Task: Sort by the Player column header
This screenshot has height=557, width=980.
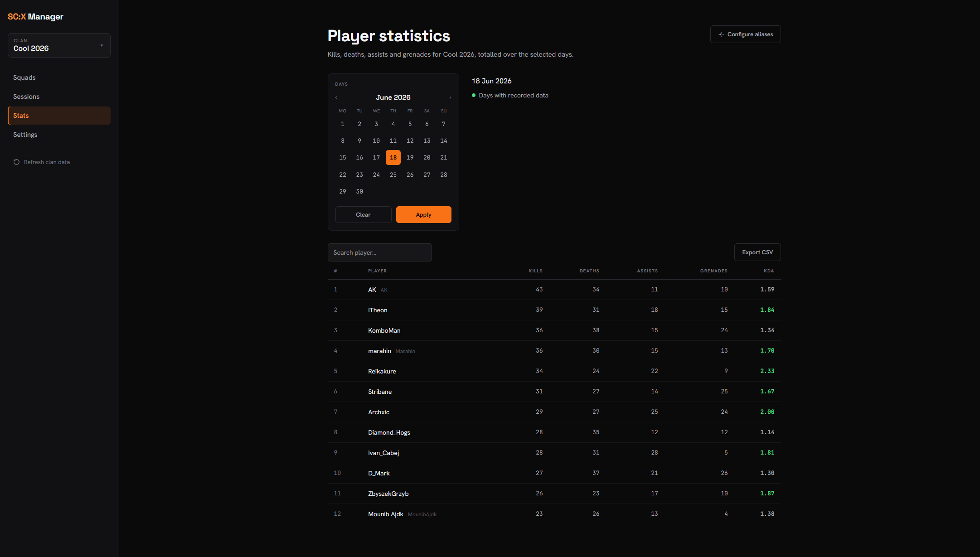Action: tap(377, 271)
